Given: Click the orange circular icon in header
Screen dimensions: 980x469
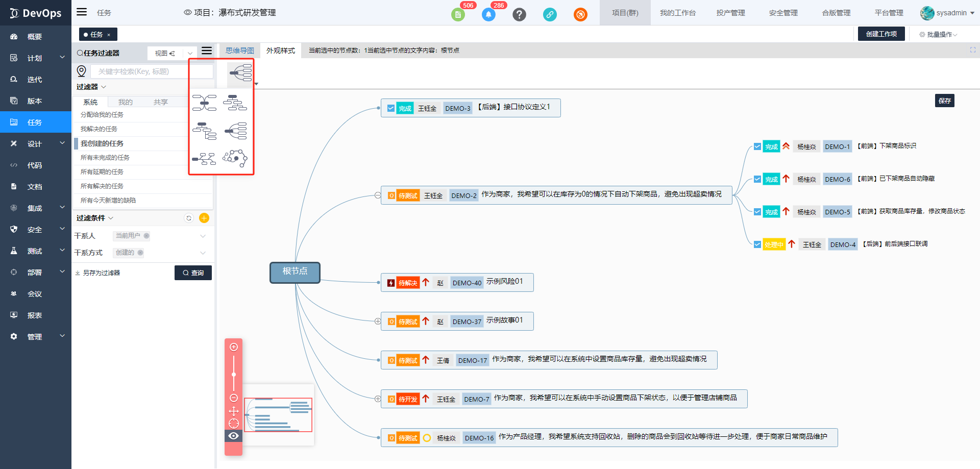Looking at the screenshot, I should click(580, 14).
